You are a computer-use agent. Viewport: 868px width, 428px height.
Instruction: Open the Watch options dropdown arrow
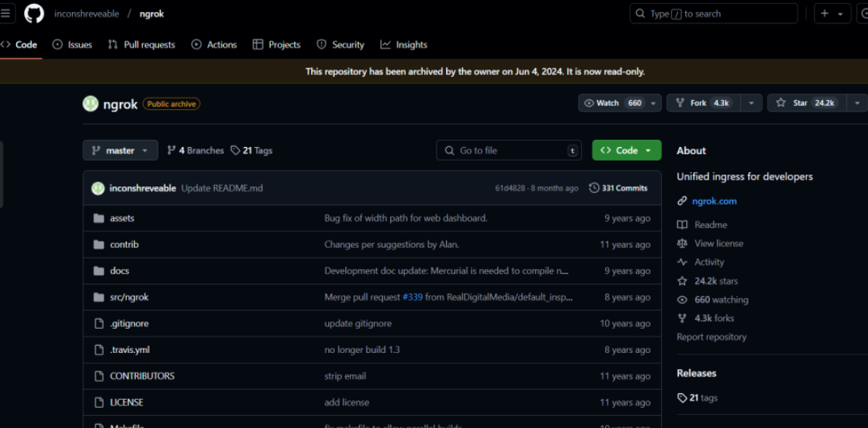pos(653,103)
